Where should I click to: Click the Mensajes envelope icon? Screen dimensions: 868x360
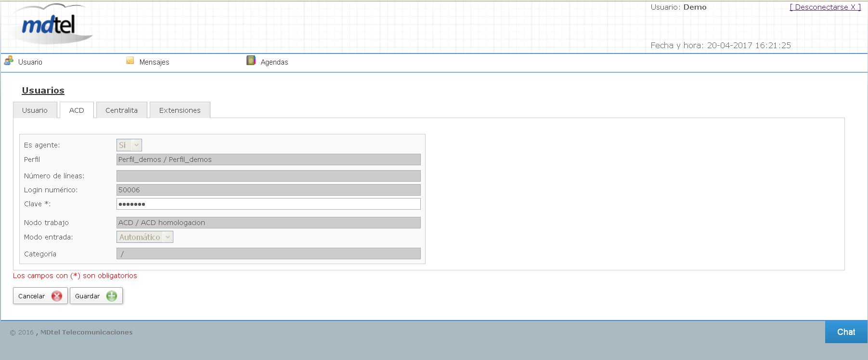click(x=130, y=61)
